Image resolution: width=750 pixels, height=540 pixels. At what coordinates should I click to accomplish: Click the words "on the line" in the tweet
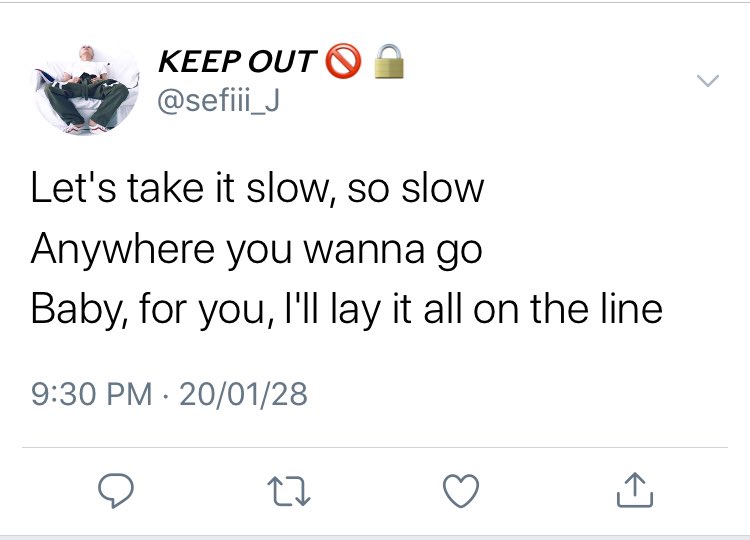tap(568, 309)
